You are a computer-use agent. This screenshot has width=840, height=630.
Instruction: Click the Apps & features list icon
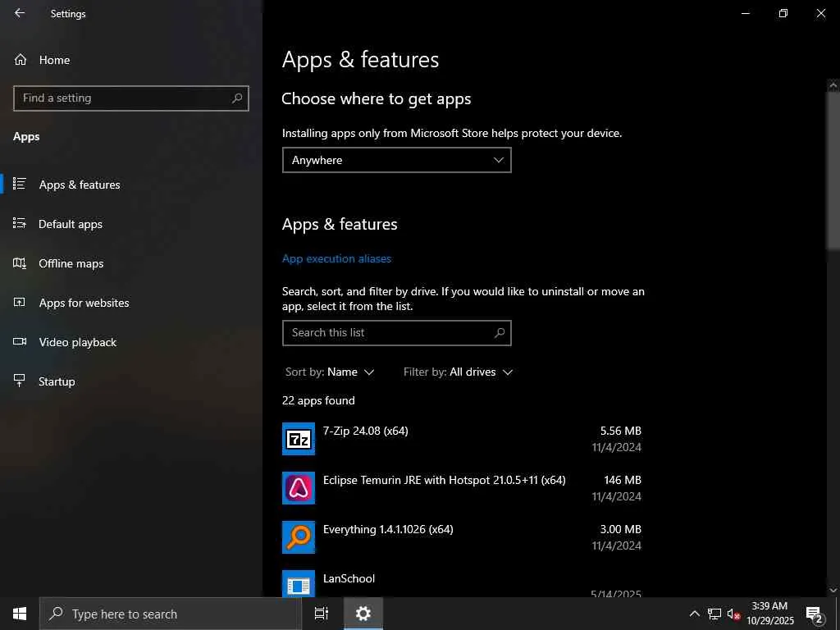coord(20,184)
